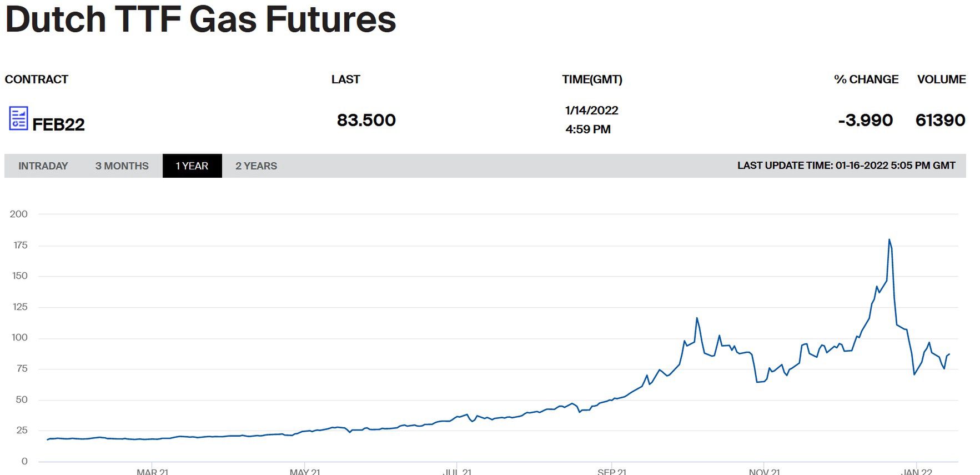Click the 1/14/2022 trade date
Screen dimensions: 980x475
point(591,111)
